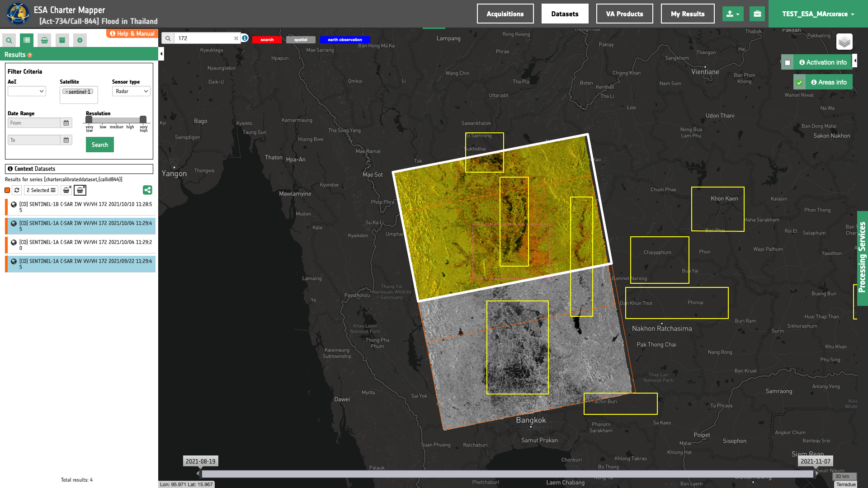This screenshot has width=868, height=488.
Task: Click the Satellite multi-select field
Action: pos(79,95)
